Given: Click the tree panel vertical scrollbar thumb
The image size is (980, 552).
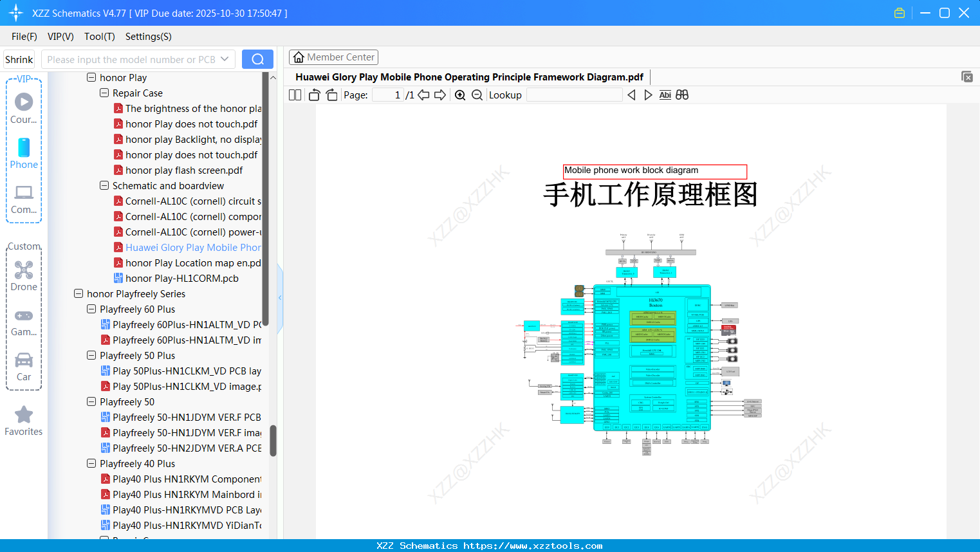Looking at the screenshot, I should click(273, 441).
